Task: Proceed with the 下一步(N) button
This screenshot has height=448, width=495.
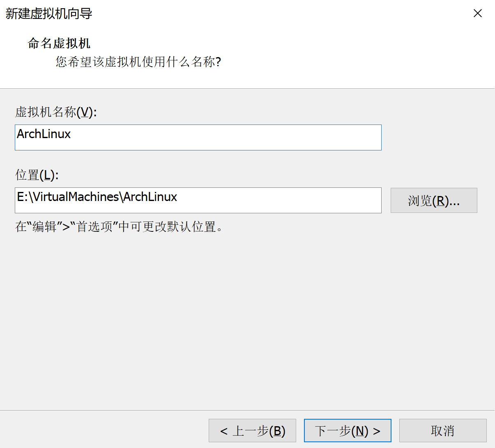Action: click(348, 431)
